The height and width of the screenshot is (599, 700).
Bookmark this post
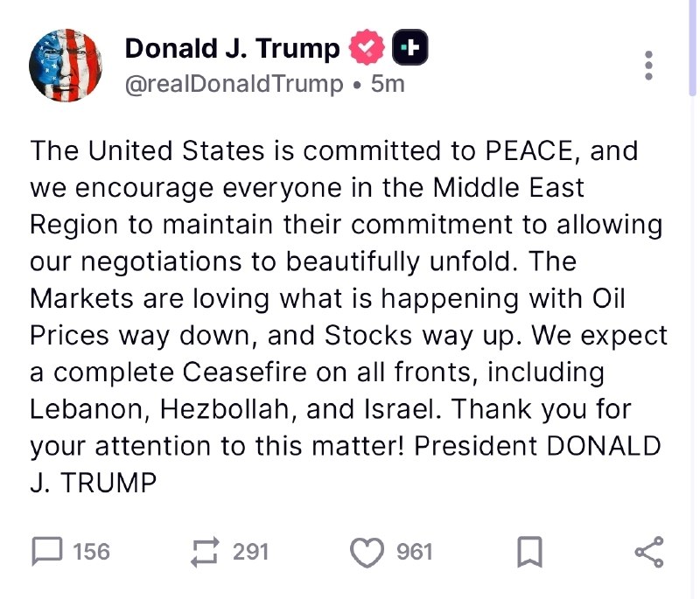pyautogui.click(x=529, y=552)
